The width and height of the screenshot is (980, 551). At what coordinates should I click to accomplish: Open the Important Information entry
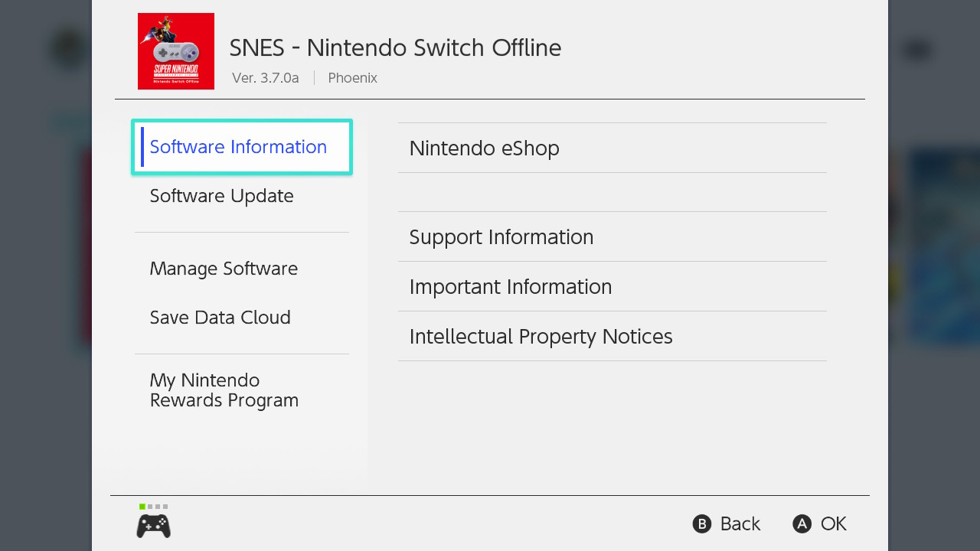point(612,286)
